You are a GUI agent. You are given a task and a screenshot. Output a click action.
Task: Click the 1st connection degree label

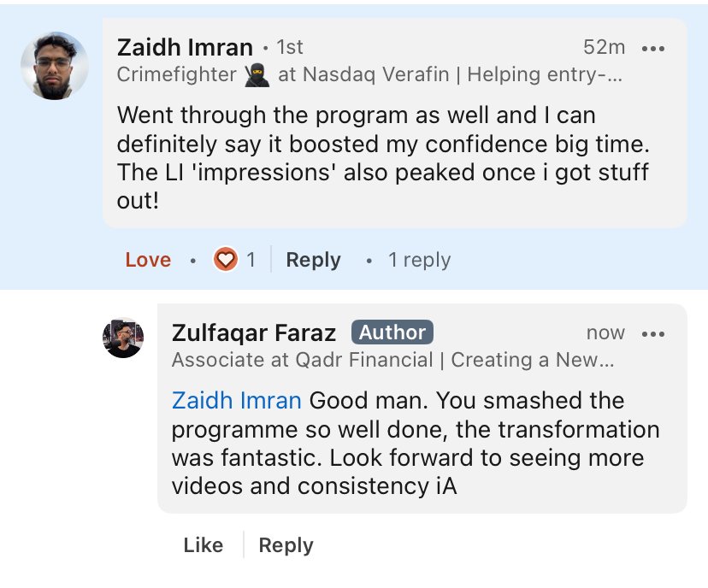[289, 47]
